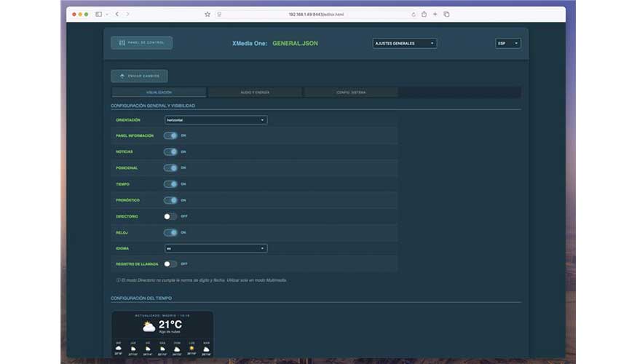Click the sunny LUN forecast icon
The image size is (637, 364).
191,348
